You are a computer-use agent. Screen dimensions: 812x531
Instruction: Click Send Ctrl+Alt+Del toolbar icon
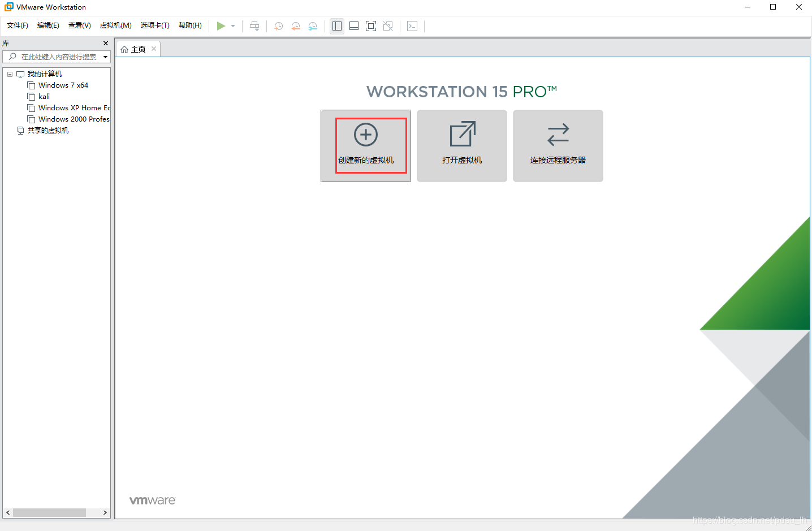pos(254,26)
